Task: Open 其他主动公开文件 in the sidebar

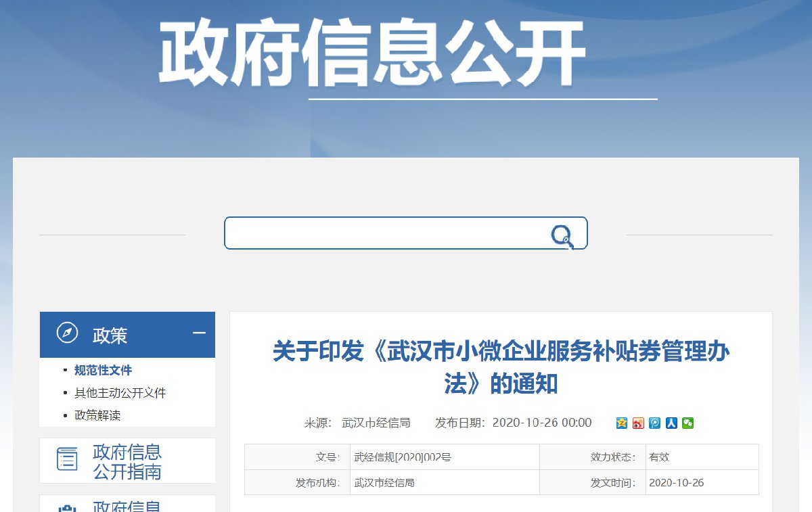Action: 120,393
